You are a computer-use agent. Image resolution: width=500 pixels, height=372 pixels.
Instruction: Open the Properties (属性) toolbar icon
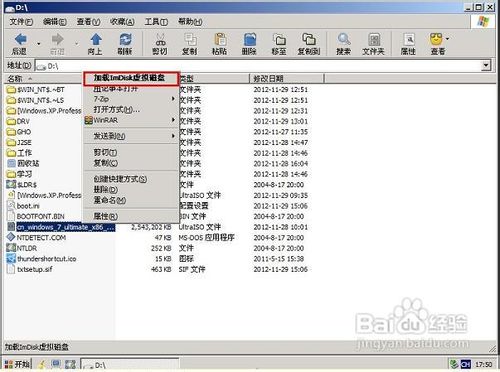(x=409, y=40)
